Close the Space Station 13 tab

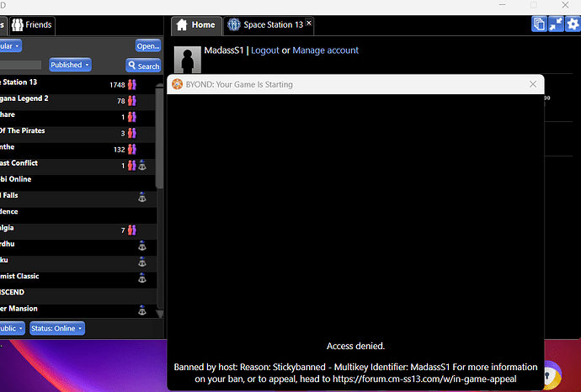click(309, 23)
